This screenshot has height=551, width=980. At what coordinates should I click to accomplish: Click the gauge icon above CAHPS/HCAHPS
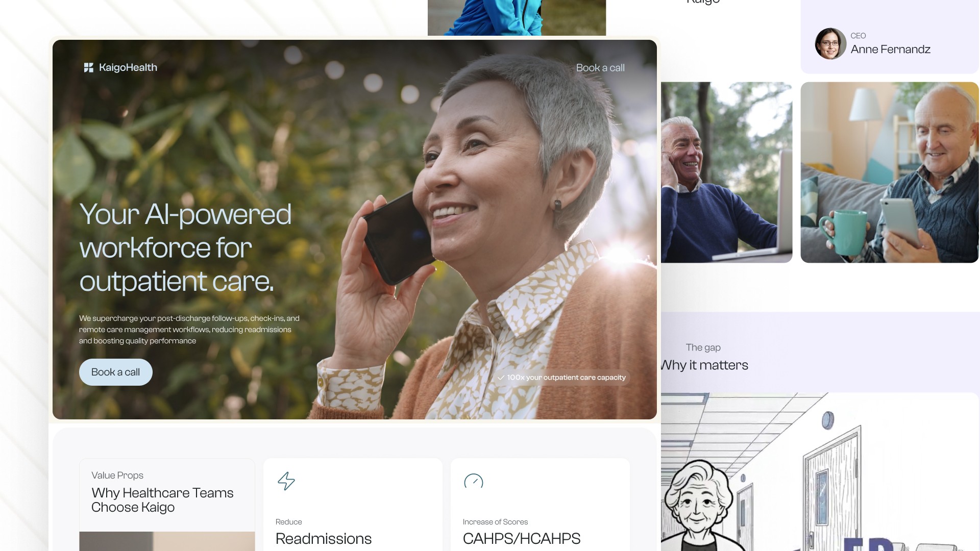tap(473, 481)
